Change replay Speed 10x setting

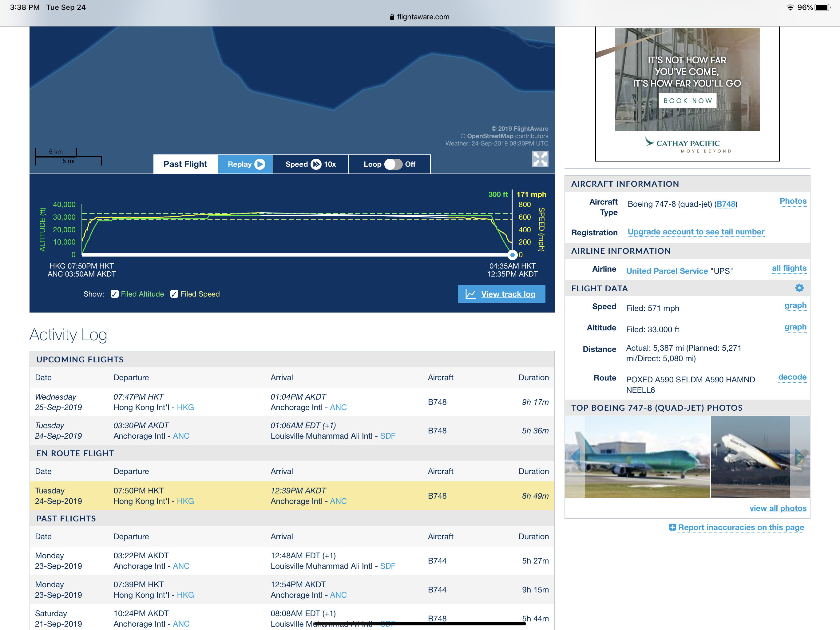(x=311, y=164)
